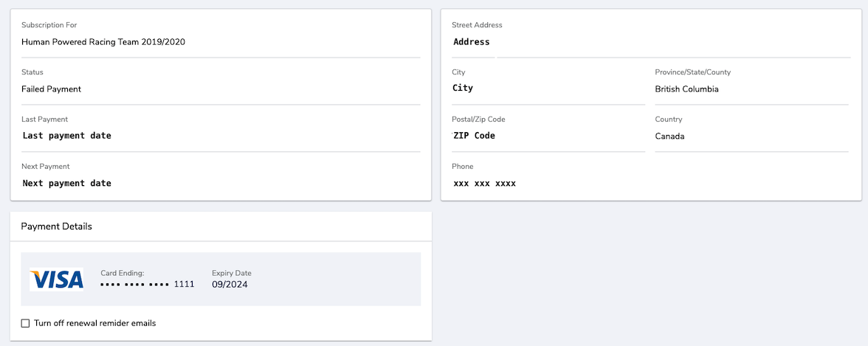Image resolution: width=868 pixels, height=346 pixels.
Task: Click the Subscription For label
Action: (49, 25)
